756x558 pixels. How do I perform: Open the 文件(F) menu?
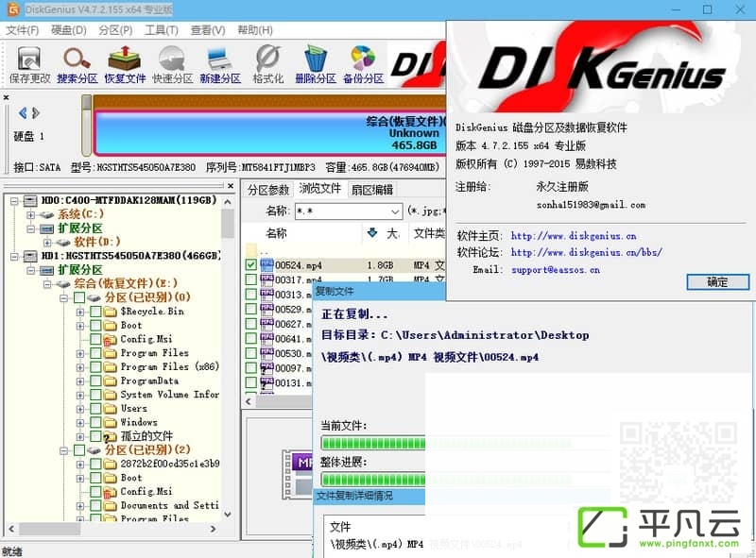[x=22, y=30]
